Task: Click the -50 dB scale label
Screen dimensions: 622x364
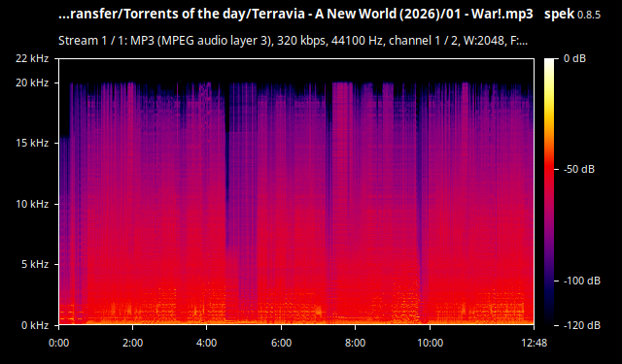Action: [x=579, y=170]
